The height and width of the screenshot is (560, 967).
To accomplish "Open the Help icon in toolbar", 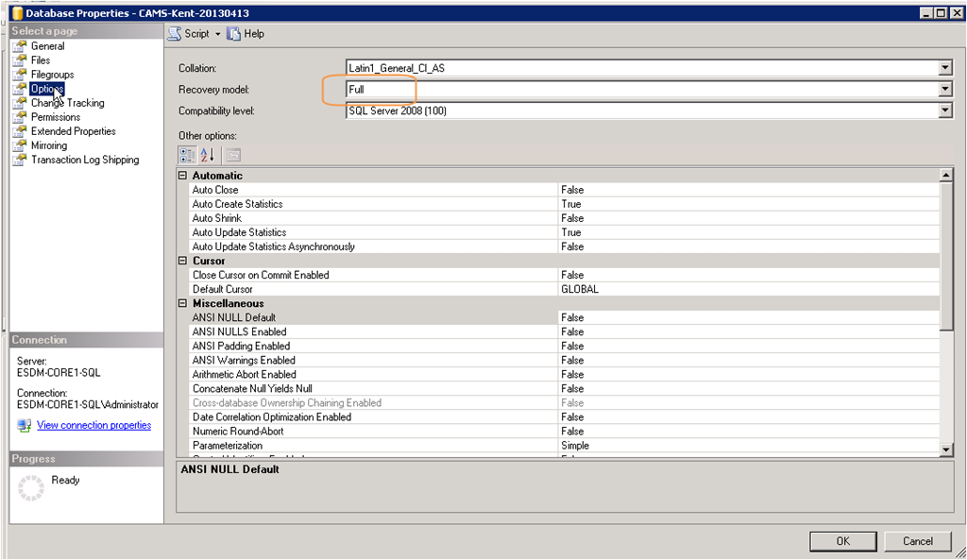I will tap(234, 34).
